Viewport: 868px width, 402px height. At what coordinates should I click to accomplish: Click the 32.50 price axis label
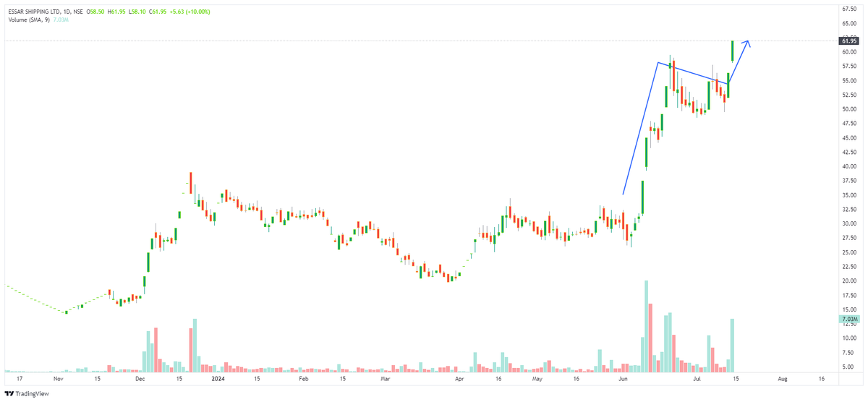(x=849, y=209)
